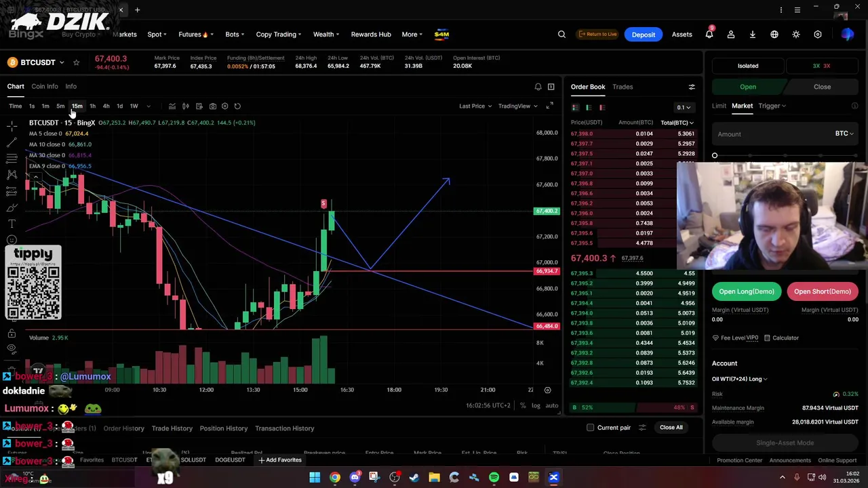Switch to Open position mode

(748, 87)
